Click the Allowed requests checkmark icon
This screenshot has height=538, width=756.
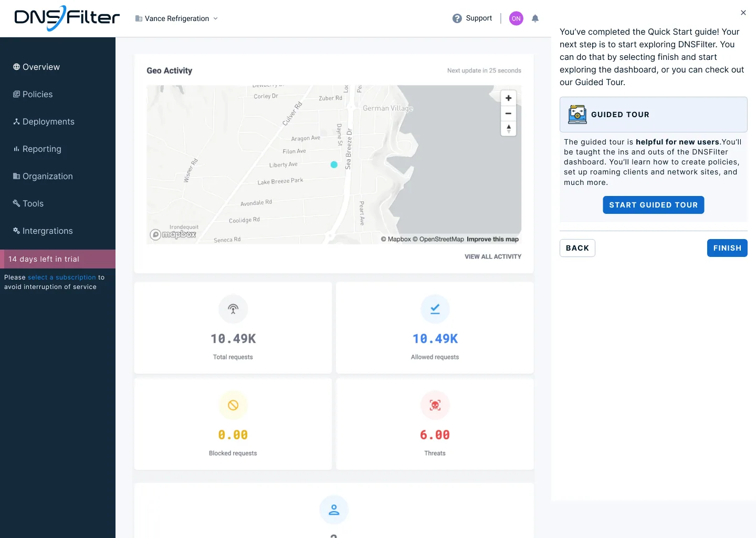[435, 309]
